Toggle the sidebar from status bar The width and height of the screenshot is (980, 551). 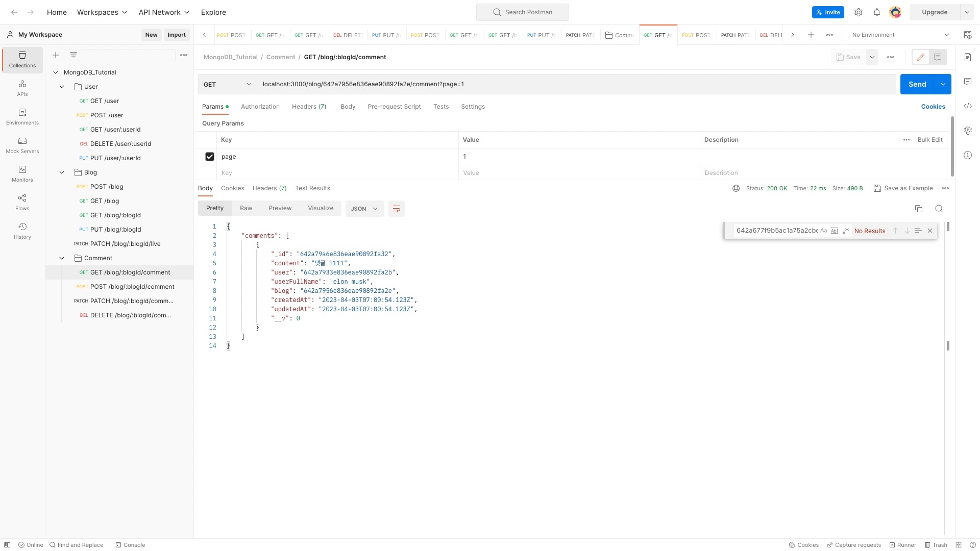[7, 545]
